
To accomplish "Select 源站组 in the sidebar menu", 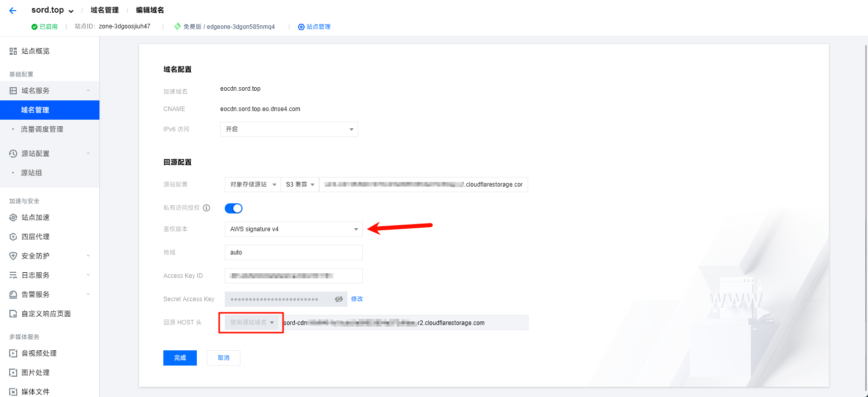I will click(31, 173).
